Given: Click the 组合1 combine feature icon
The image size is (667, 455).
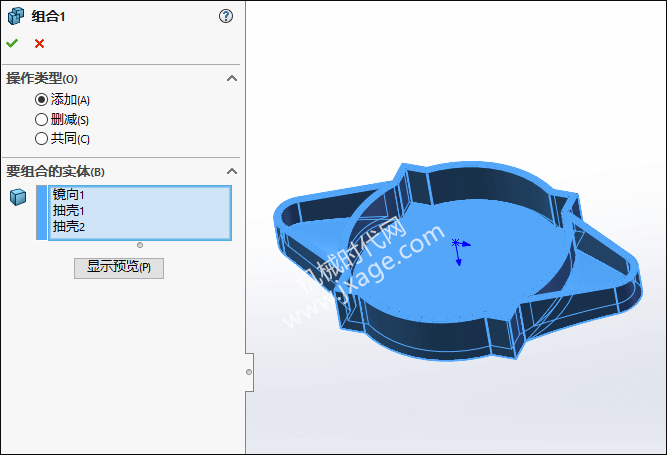Looking at the screenshot, I should 16,16.
